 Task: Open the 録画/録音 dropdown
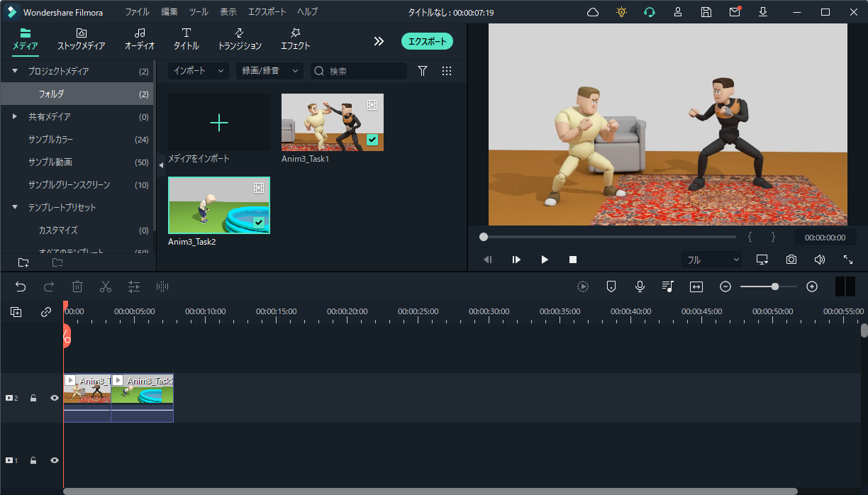269,71
